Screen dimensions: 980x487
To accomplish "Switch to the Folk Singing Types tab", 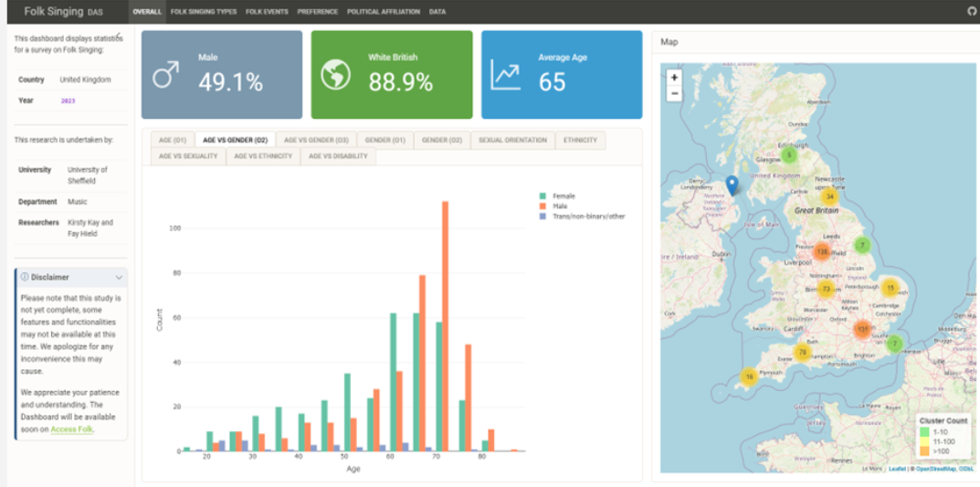I will click(204, 12).
